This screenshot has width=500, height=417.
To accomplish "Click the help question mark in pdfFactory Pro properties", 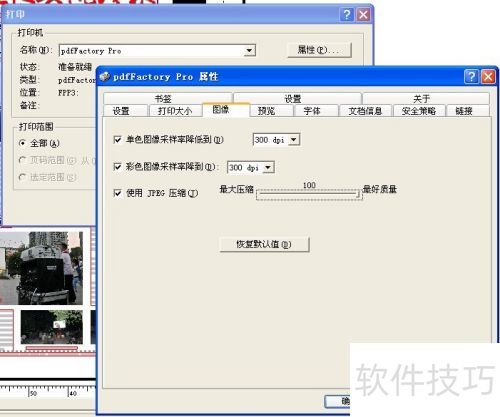I will point(471,77).
